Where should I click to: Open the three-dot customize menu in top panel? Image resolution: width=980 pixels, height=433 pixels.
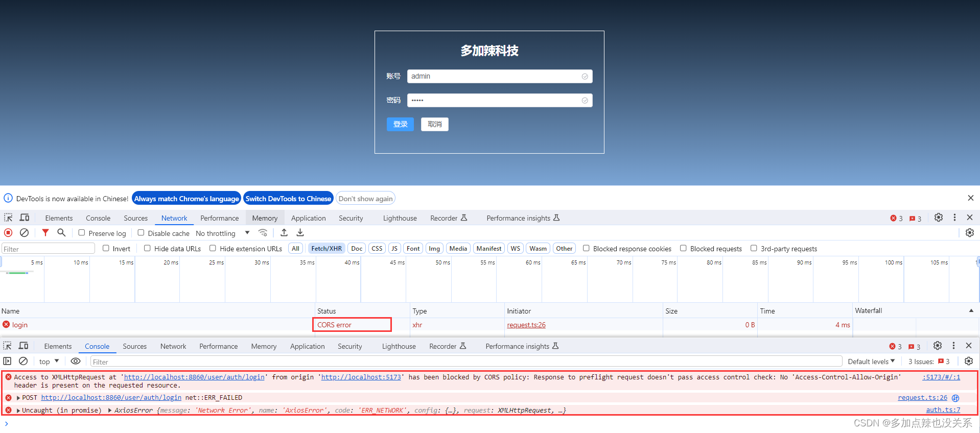[x=954, y=218]
